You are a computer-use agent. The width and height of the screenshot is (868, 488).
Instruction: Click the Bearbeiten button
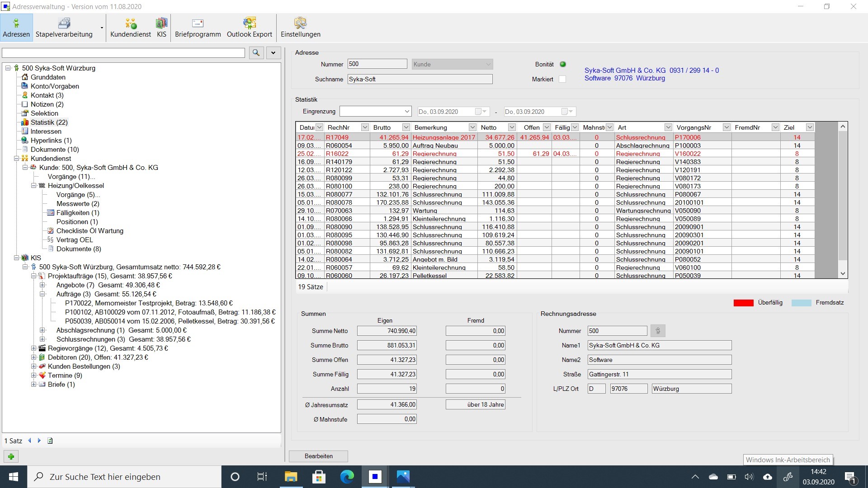coord(318,456)
